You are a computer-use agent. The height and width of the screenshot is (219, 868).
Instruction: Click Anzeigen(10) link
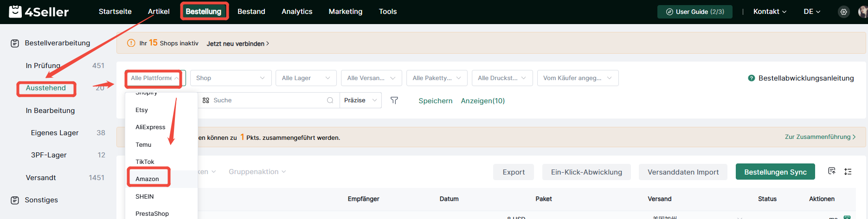[482, 101]
